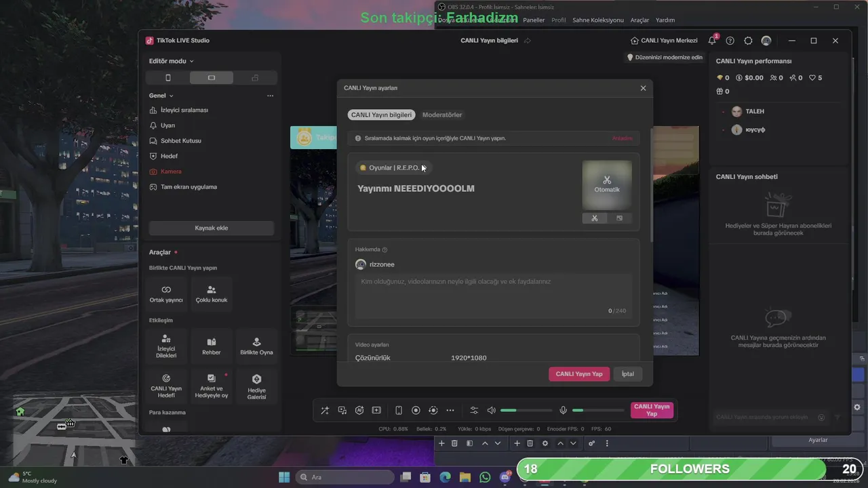The height and width of the screenshot is (488, 868).
Task: Mute the speaker icon
Action: pyautogui.click(x=492, y=410)
